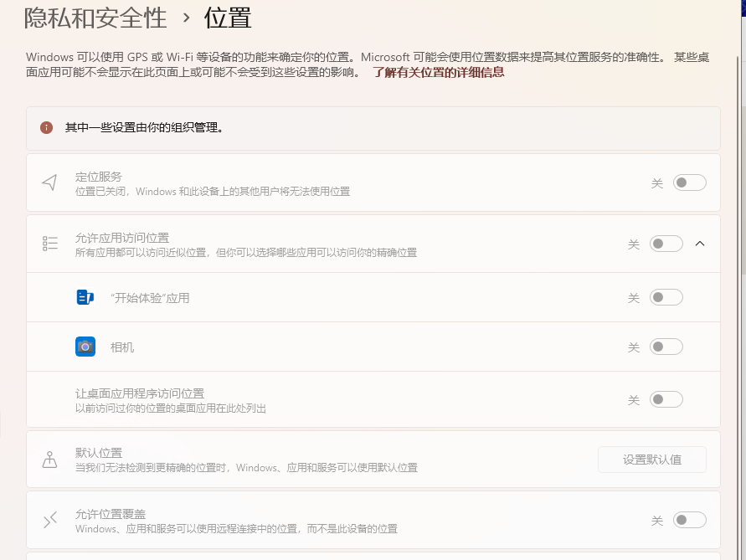
Task: Click the 以前访问过你的位置的桌面应用 description text
Action: coord(170,408)
